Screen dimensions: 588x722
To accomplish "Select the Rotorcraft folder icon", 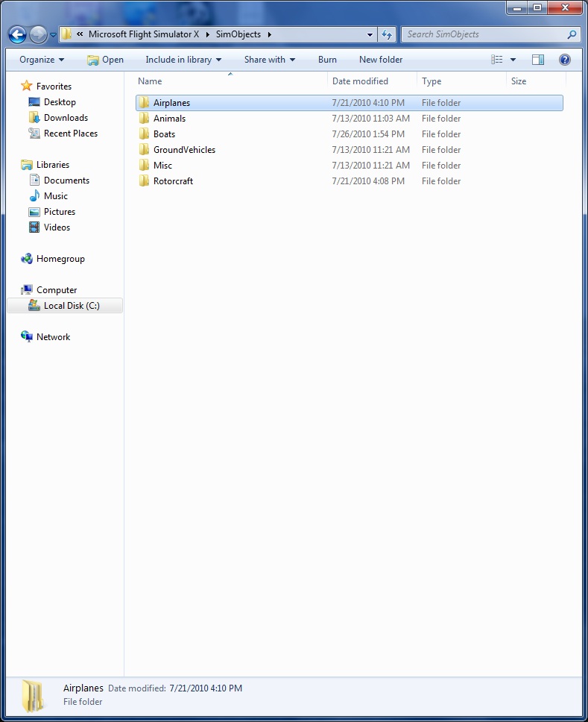I will (x=144, y=180).
